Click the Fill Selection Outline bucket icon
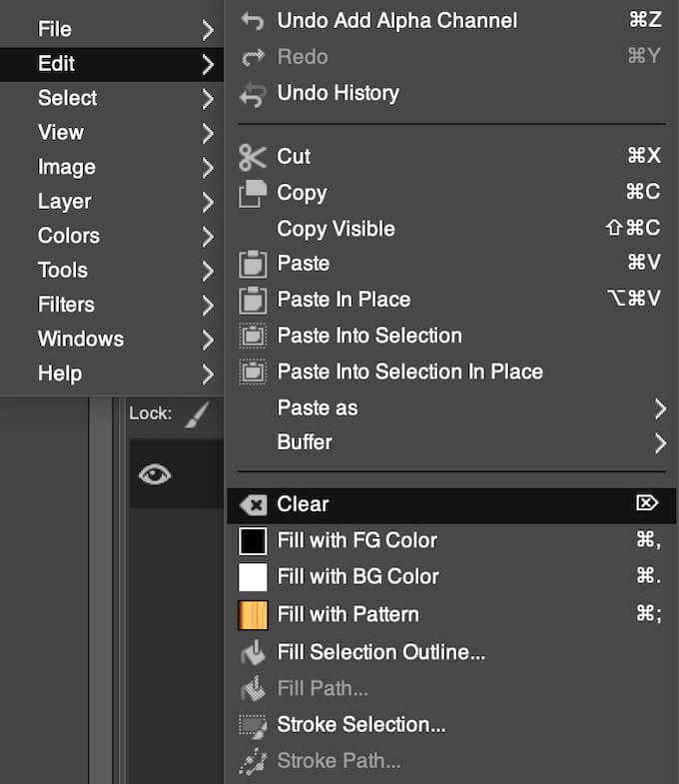679x784 pixels. coord(253,652)
